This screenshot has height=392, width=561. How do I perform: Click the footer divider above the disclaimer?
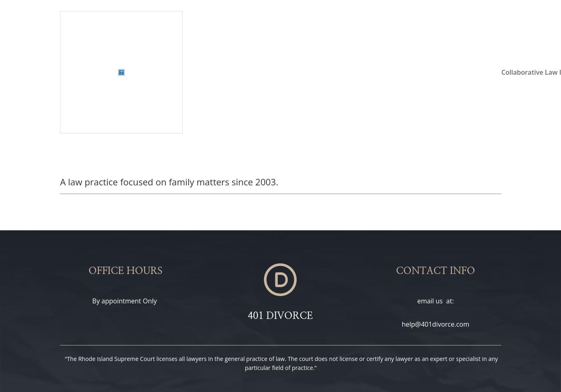[280, 345]
